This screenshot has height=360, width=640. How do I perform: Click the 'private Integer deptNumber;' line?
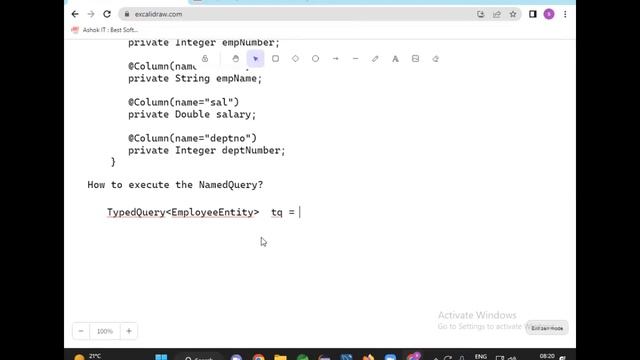(207, 151)
